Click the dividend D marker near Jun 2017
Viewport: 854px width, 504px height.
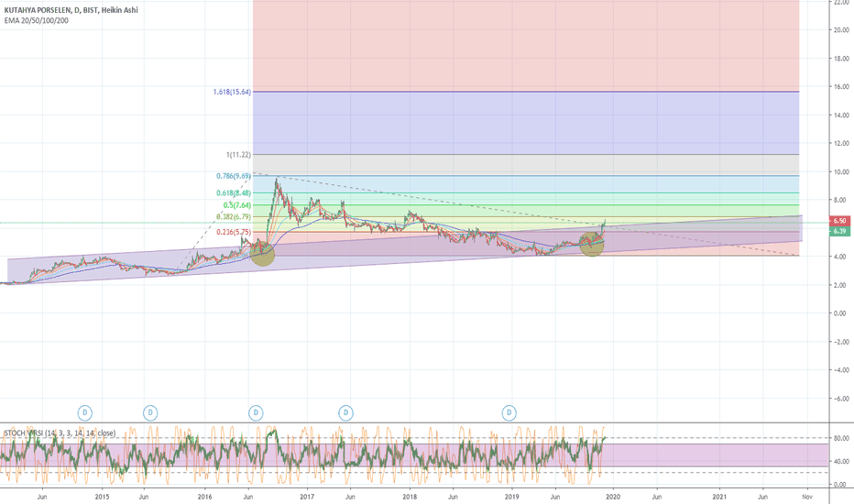coord(345,413)
